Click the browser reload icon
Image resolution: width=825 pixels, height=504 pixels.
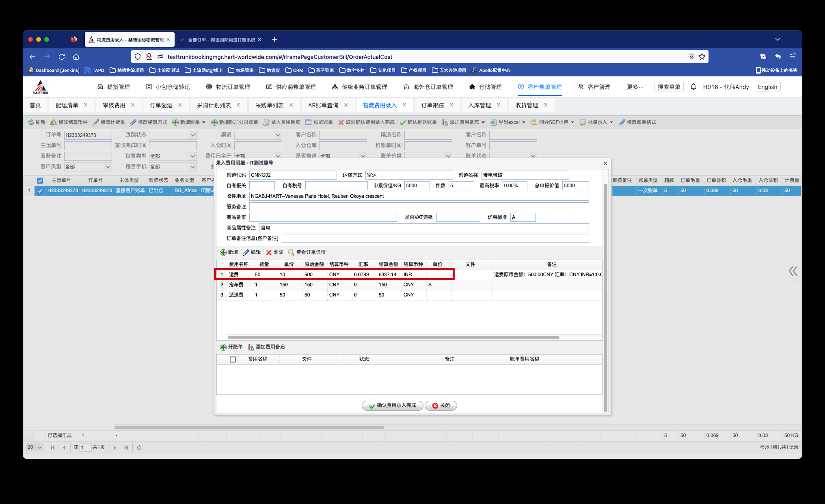[x=62, y=56]
